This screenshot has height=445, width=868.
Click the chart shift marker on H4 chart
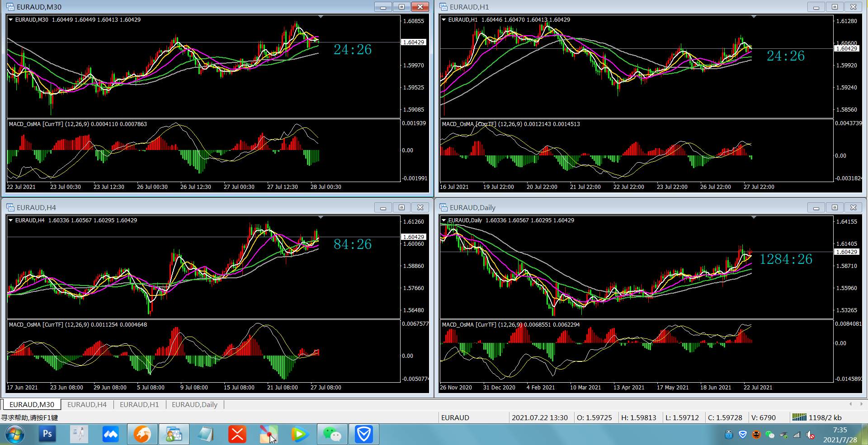coord(321,217)
